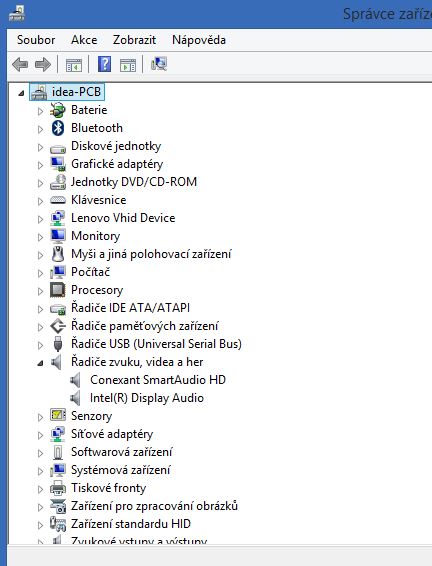Click the Zařízení pro zpracování obrázků icon

(x=58, y=506)
